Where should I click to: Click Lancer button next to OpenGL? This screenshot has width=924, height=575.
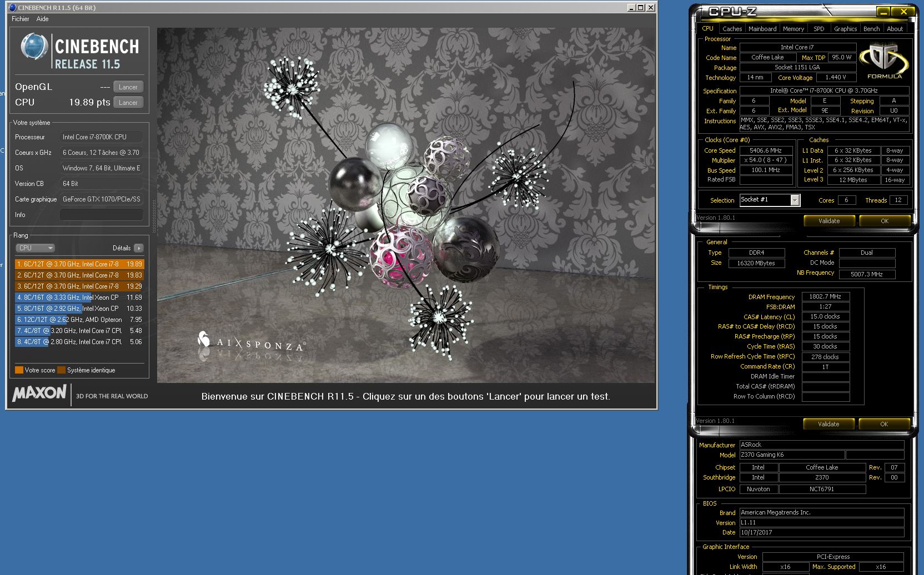128,87
